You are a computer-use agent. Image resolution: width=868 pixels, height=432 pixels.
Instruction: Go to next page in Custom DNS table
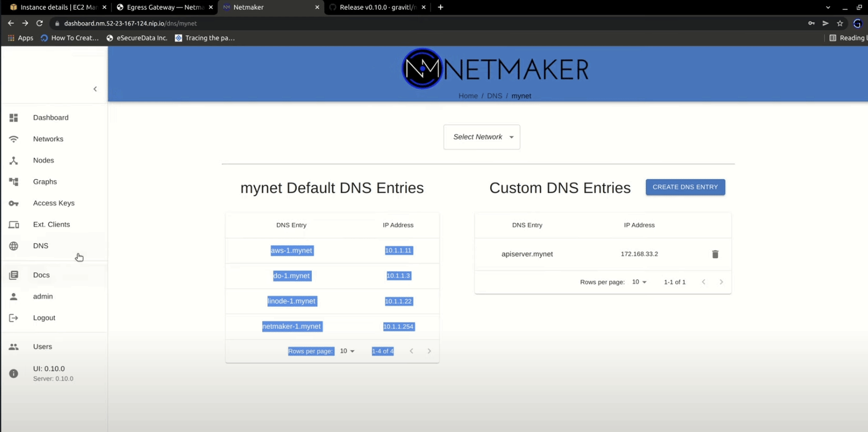pos(721,282)
